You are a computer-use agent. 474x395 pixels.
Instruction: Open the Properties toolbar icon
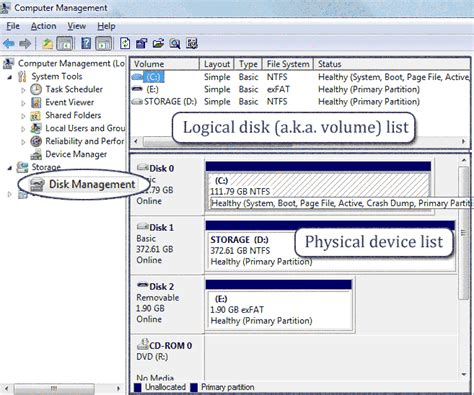coord(141,43)
